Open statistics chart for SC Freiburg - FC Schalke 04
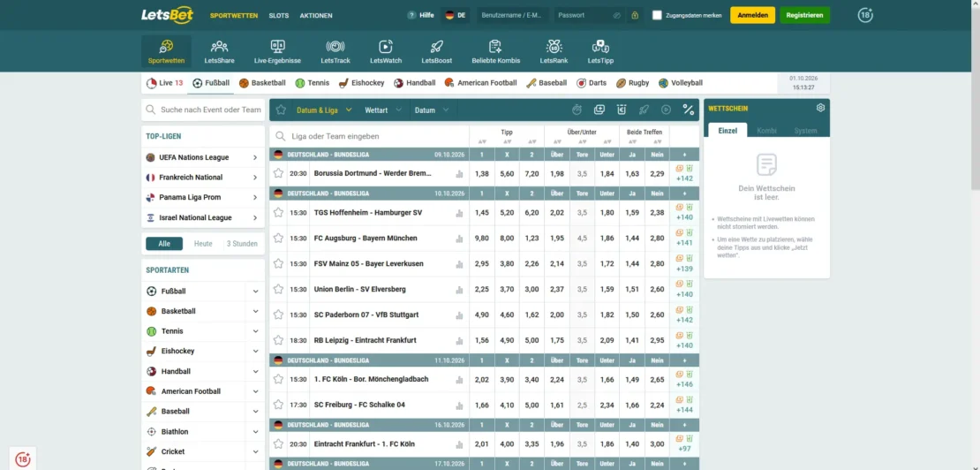The height and width of the screenshot is (470, 980). (x=459, y=405)
